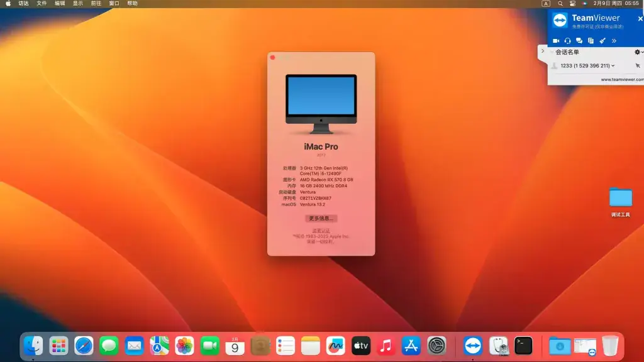Open Photos from the Dock
644x362 pixels.
[x=184, y=346]
